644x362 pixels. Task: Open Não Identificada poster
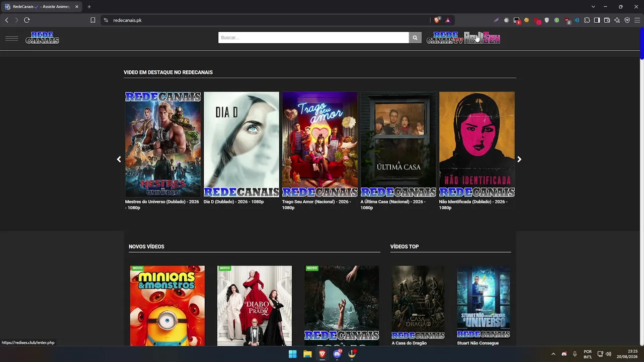(x=477, y=144)
